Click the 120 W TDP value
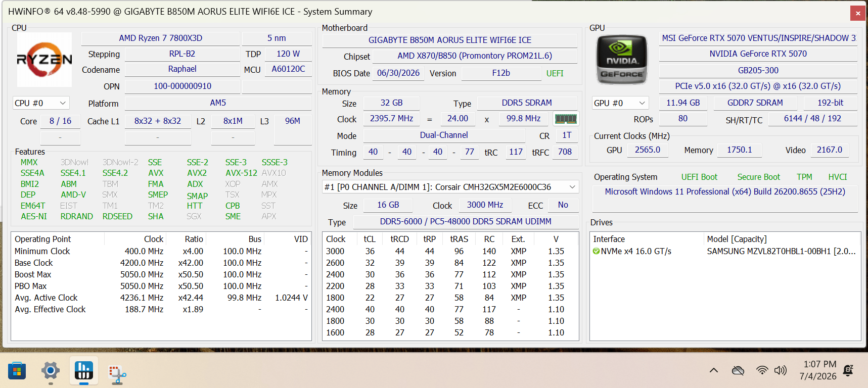Screen dimensions: 868x388 (288, 54)
